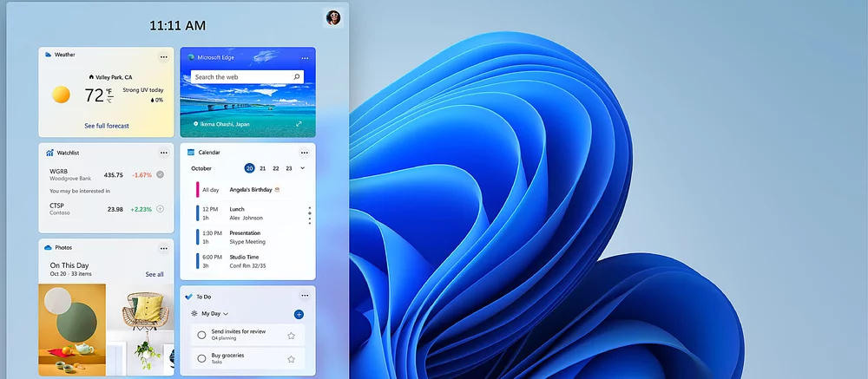Select date 23 in Calendar
The image size is (868, 379).
point(289,168)
